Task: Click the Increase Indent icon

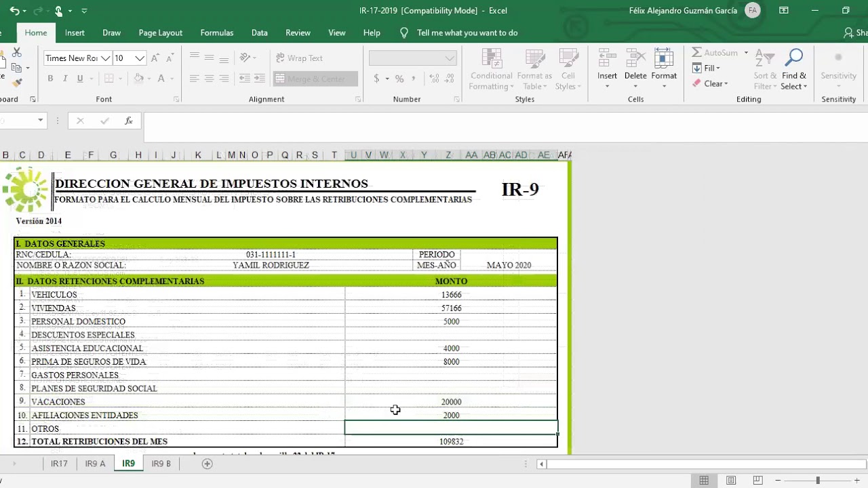Action: point(260,79)
